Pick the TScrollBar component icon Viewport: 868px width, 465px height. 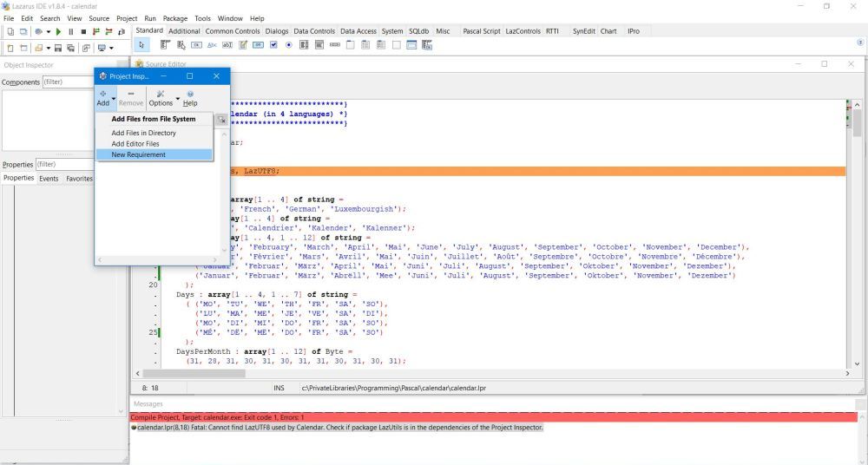pos(335,45)
